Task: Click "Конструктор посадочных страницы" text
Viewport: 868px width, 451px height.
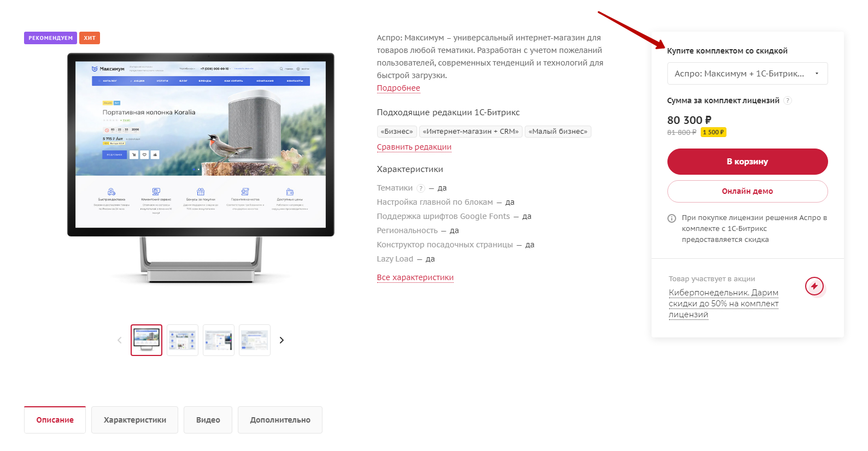Action: pyautogui.click(x=445, y=245)
